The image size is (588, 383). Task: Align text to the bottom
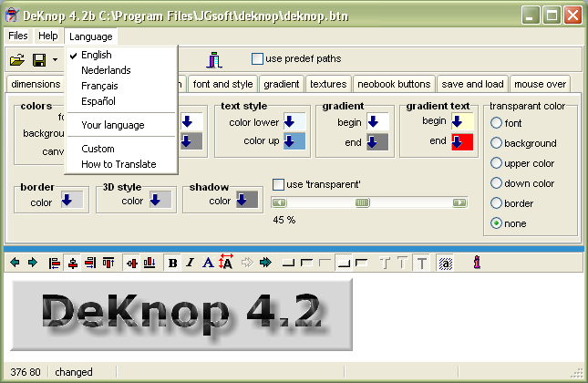[x=150, y=263]
